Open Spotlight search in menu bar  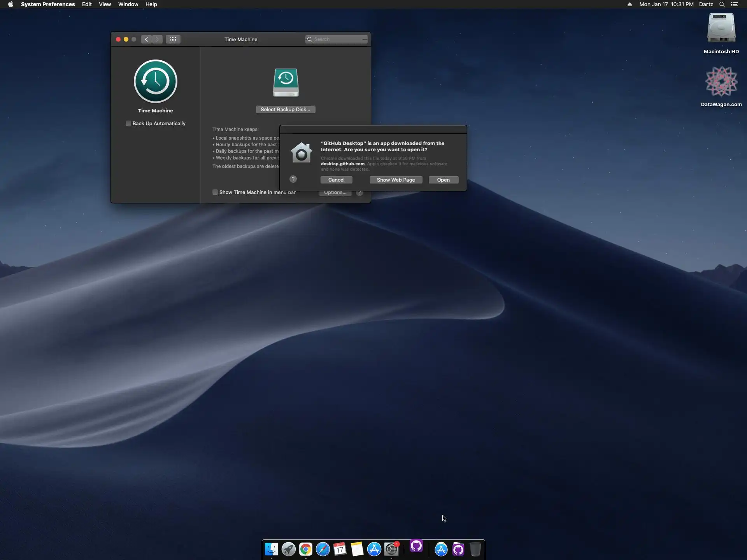pos(722,4)
